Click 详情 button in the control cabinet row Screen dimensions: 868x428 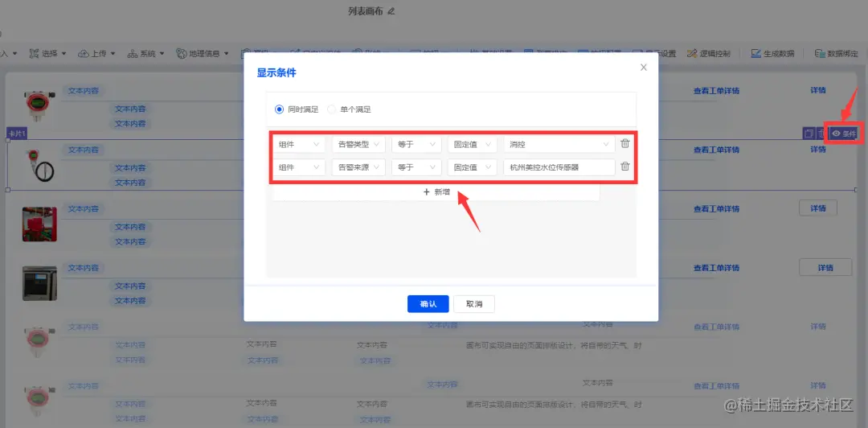(x=825, y=268)
